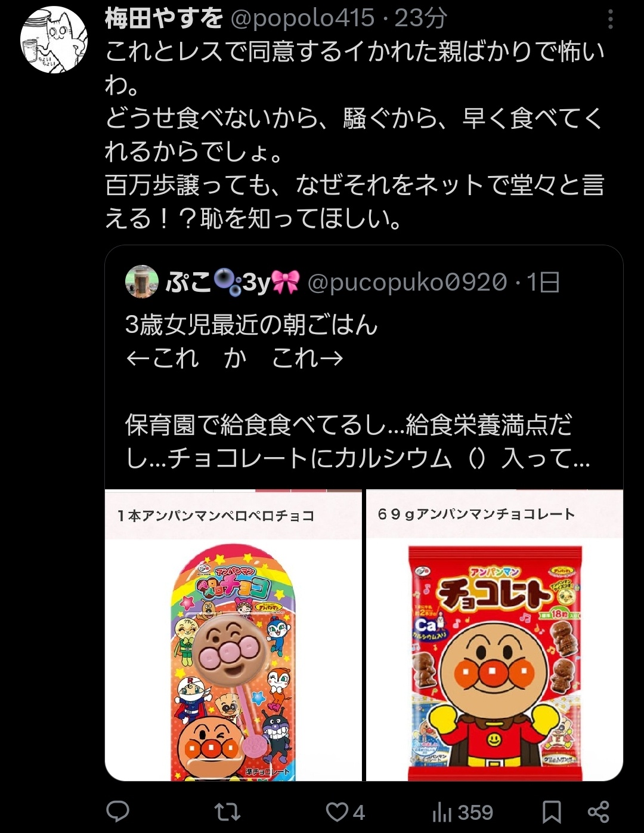The width and height of the screenshot is (644, 833).
Task: Open the quoted tweet text about 朝ごはん
Action: [358, 392]
